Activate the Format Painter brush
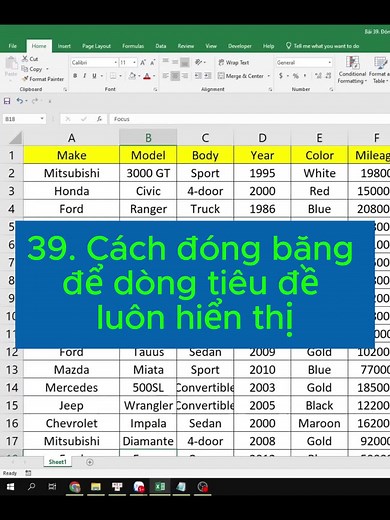The width and height of the screenshot is (390, 520). click(x=43, y=79)
